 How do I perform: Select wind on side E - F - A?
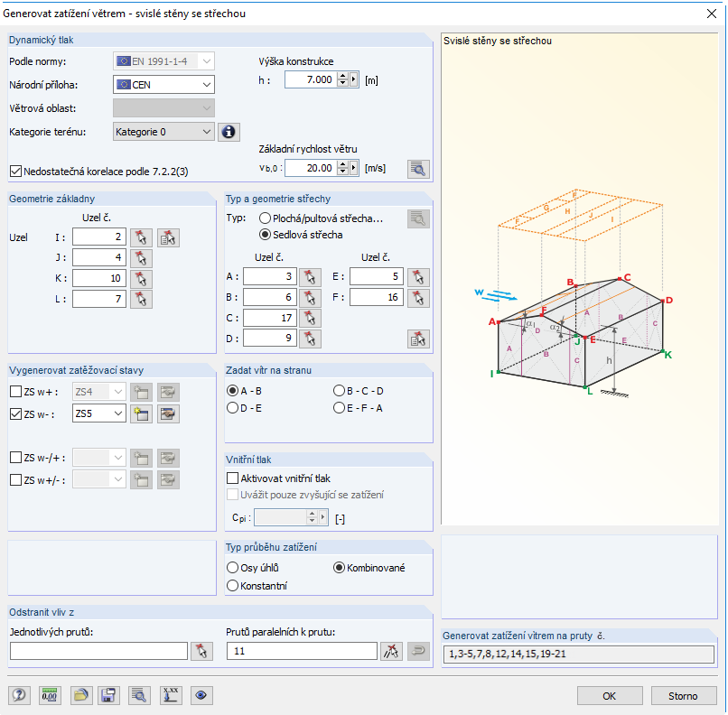click(x=339, y=408)
